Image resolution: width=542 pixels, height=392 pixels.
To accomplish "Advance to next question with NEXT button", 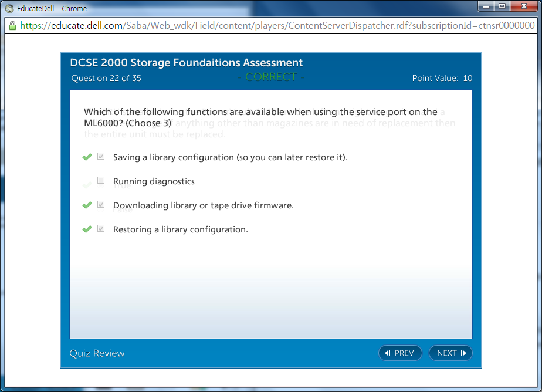I will pos(450,353).
